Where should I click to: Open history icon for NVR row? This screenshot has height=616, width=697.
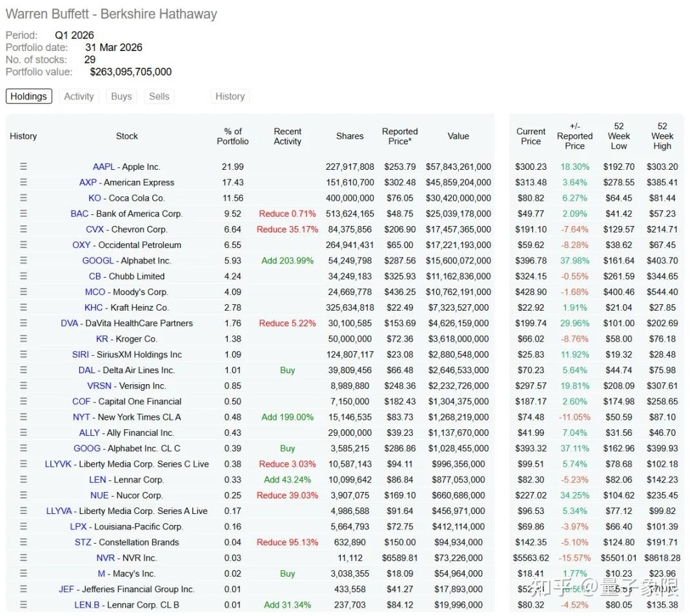pyautogui.click(x=24, y=558)
